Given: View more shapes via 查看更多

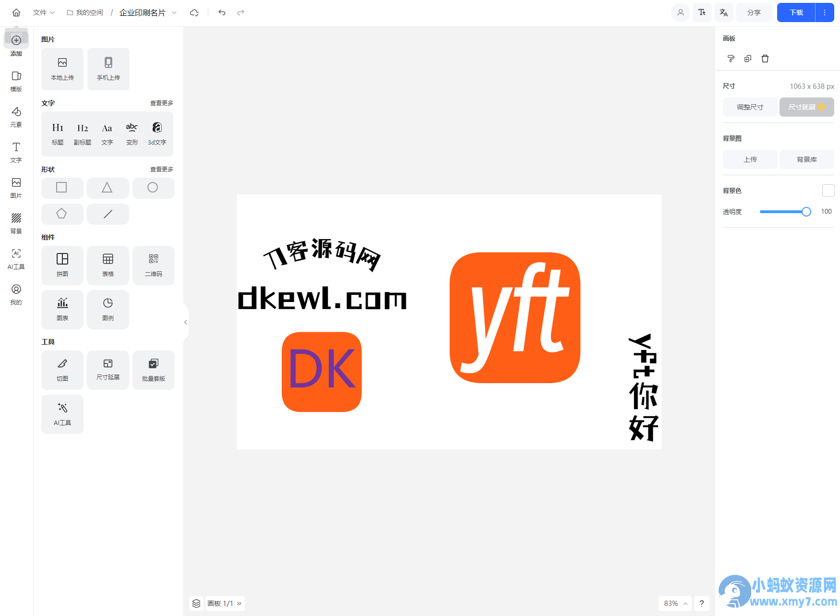Looking at the screenshot, I should click(162, 169).
